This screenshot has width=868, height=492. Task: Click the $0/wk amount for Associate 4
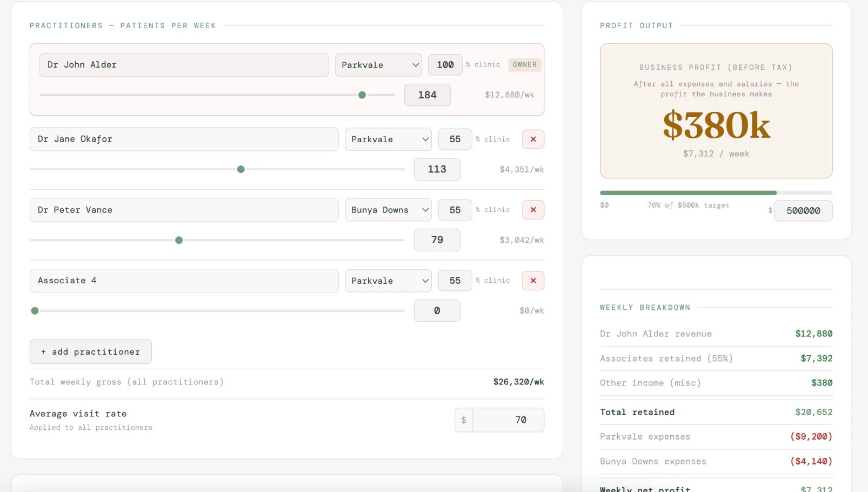coord(532,311)
